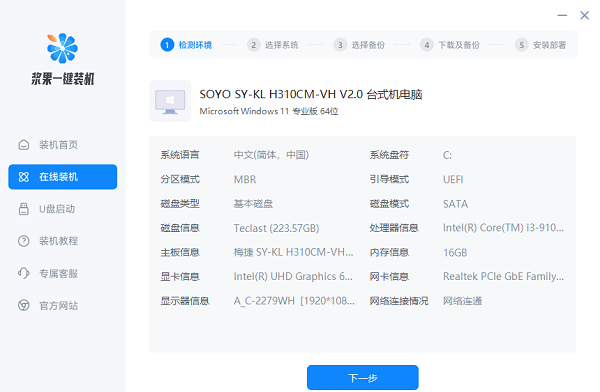Click the 系统语言 label

[180, 155]
